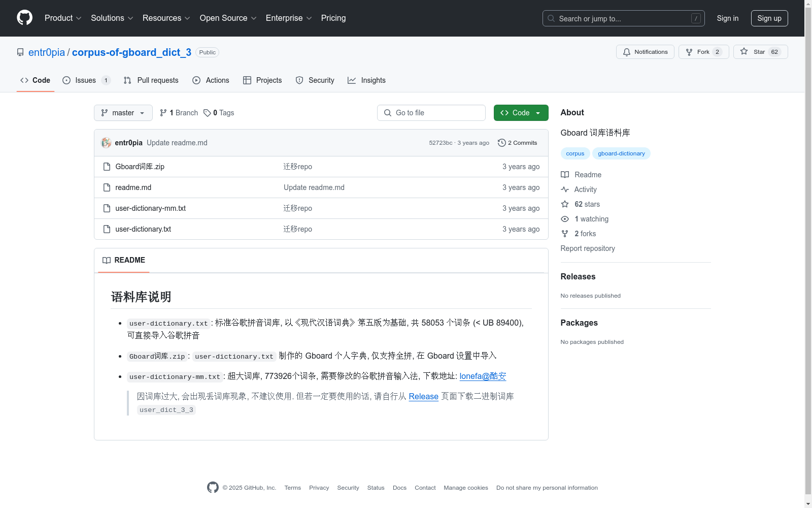Open the GitHub home logo in header
The height and width of the screenshot is (508, 812).
click(24, 18)
